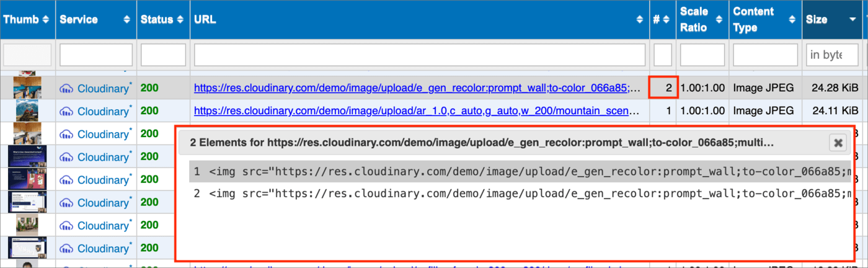
Task: Select popup element line 1 img tag
Action: click(520, 171)
